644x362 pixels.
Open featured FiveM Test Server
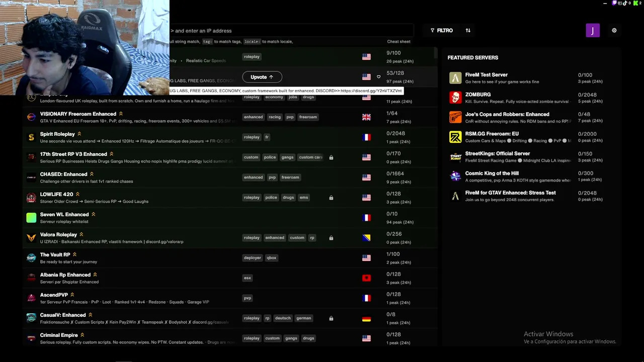pyautogui.click(x=487, y=75)
